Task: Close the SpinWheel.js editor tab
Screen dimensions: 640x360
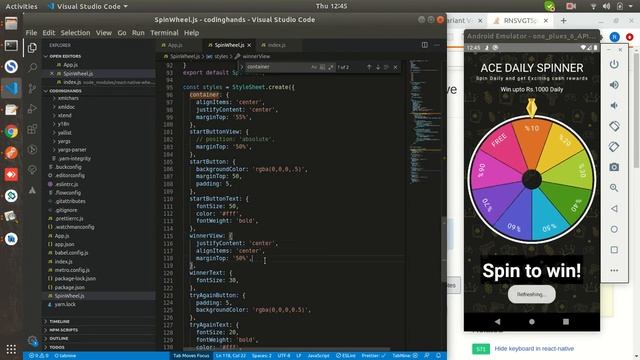Action: point(249,45)
